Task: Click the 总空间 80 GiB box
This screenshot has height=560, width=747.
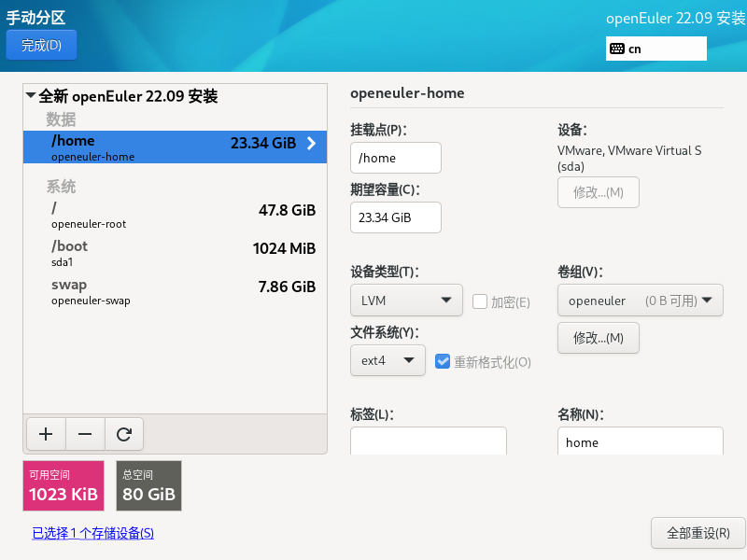Action: click(x=148, y=485)
